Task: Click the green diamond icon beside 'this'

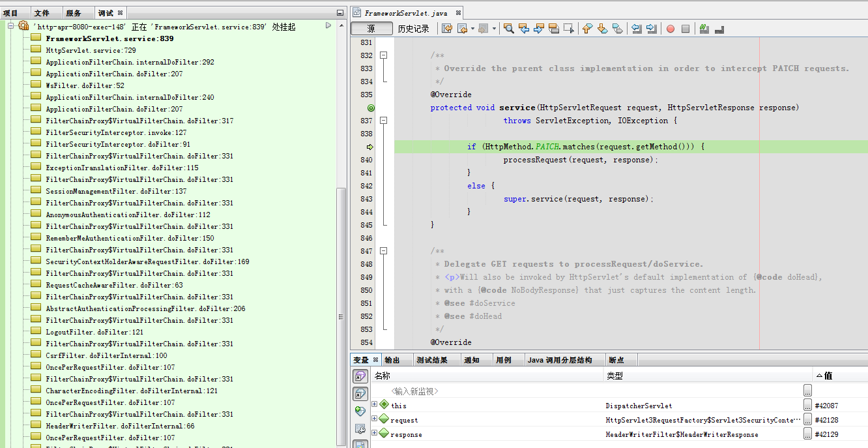Action: point(384,405)
